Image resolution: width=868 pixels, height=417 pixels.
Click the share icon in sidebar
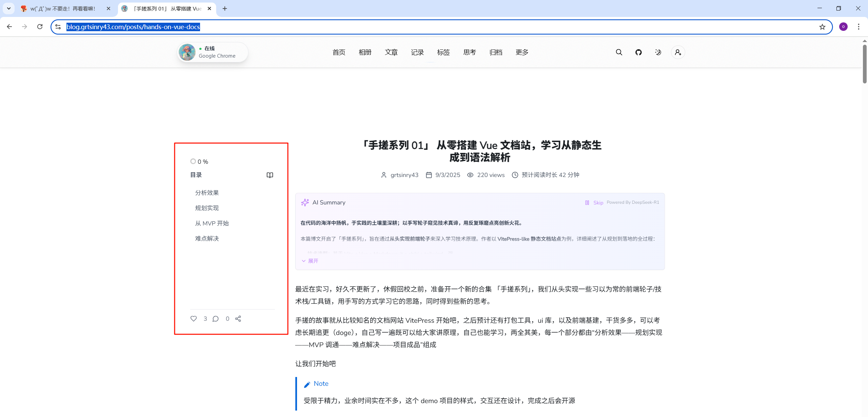238,319
